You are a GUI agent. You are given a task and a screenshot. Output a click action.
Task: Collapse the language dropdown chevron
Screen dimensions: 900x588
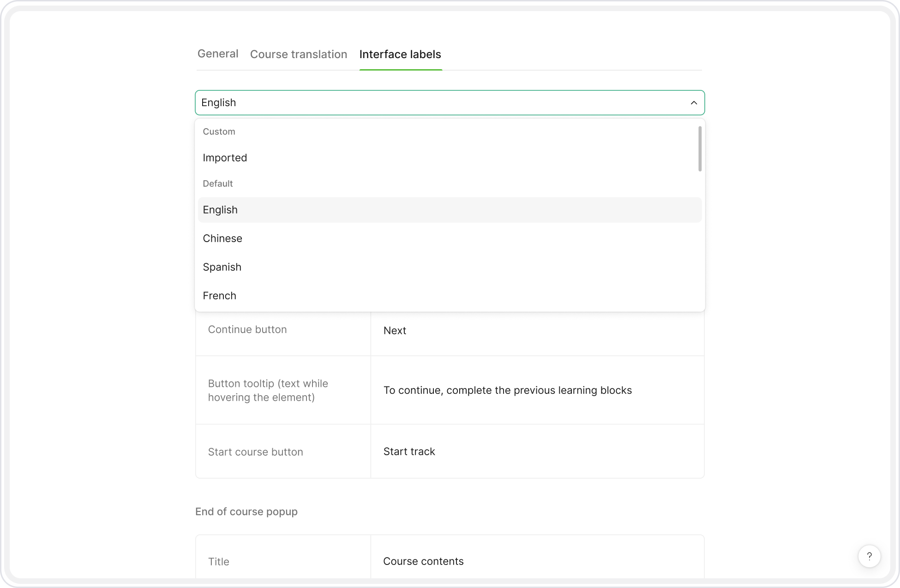click(x=694, y=103)
